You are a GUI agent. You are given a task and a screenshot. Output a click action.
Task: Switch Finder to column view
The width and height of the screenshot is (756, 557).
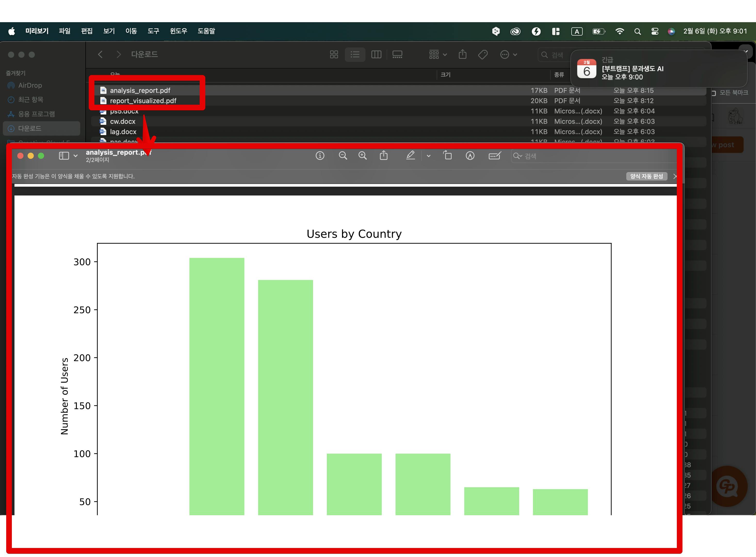tap(376, 54)
